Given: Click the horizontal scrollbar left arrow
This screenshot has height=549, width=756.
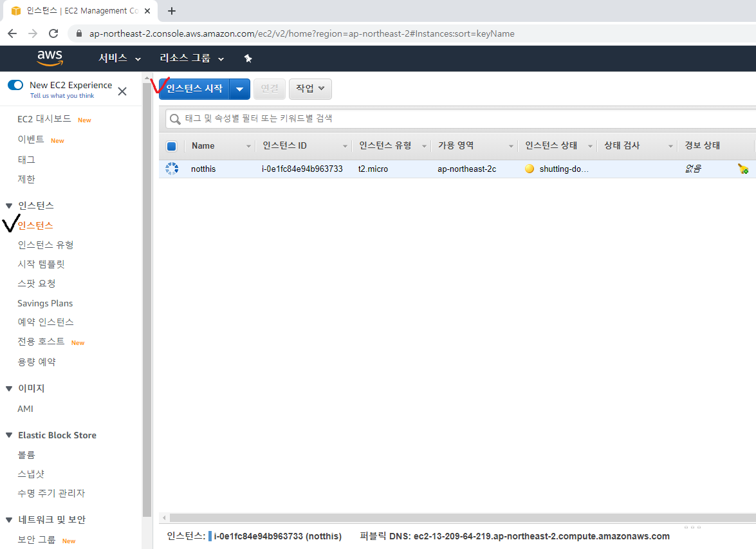Looking at the screenshot, I should coord(165,517).
